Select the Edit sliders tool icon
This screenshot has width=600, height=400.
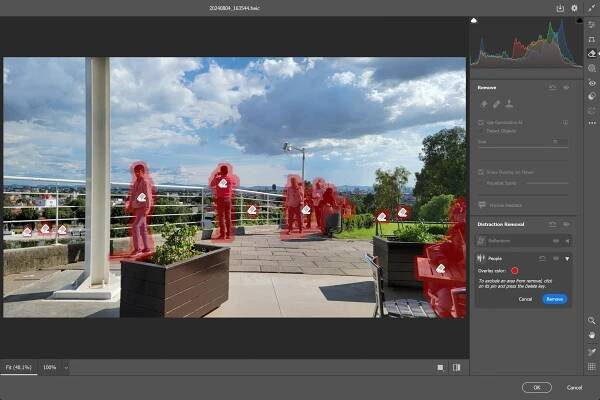(592, 24)
